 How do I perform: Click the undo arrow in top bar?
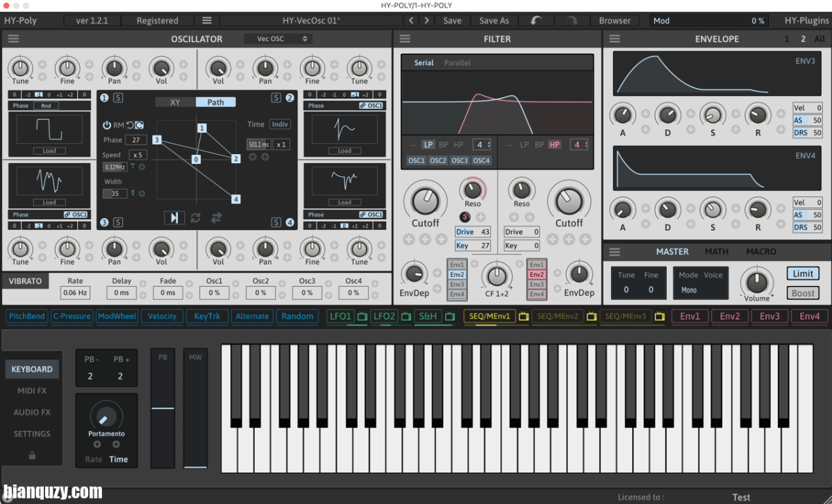click(x=536, y=21)
